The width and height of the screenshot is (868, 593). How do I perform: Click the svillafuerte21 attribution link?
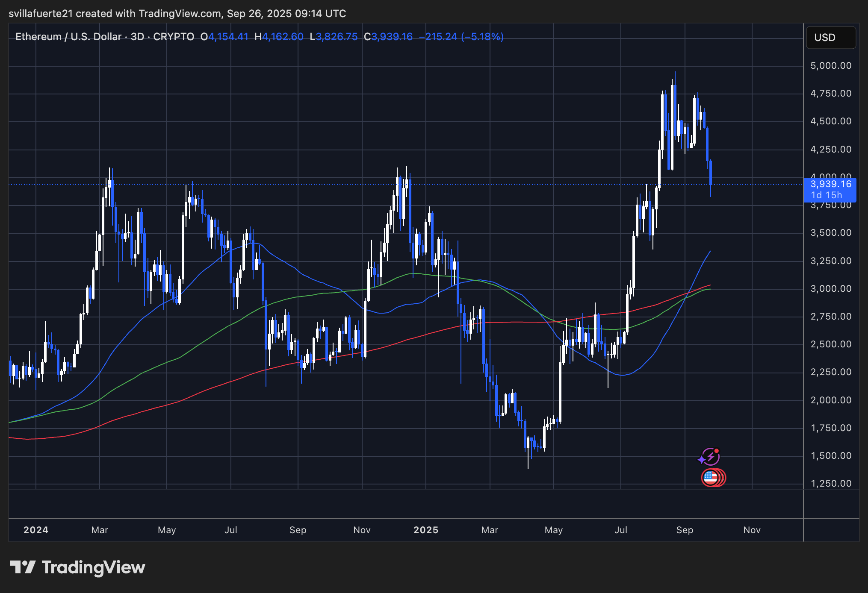[x=40, y=13]
